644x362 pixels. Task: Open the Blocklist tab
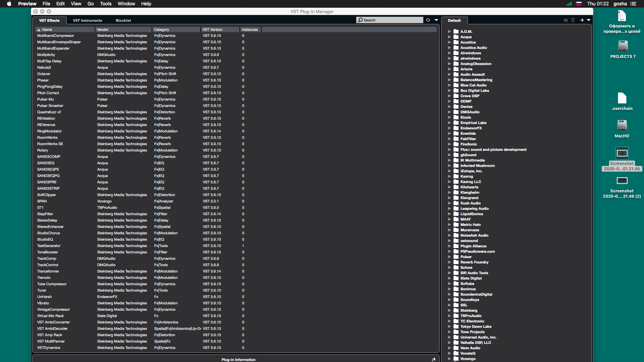(x=123, y=20)
